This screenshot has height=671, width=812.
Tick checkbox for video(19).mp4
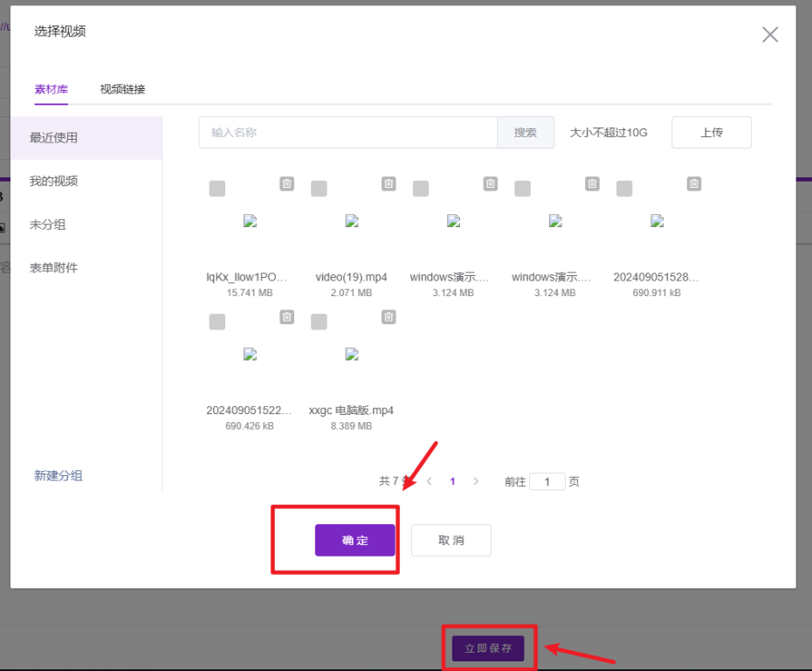tap(319, 189)
